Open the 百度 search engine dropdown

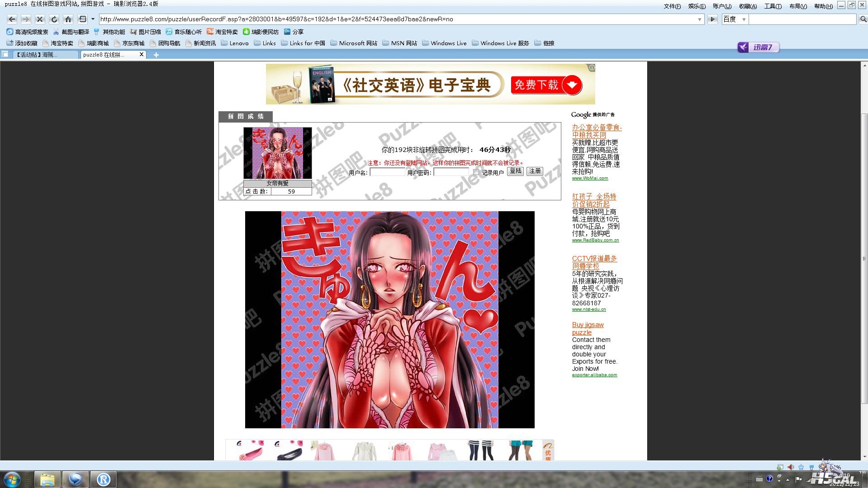(x=744, y=19)
